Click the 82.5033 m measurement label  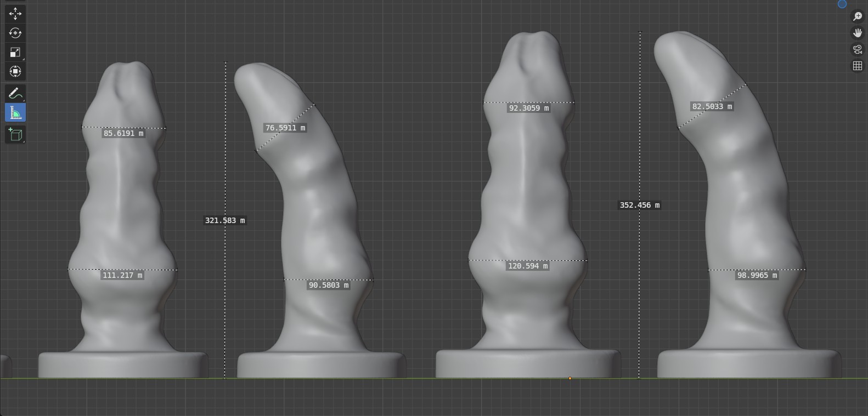(712, 106)
